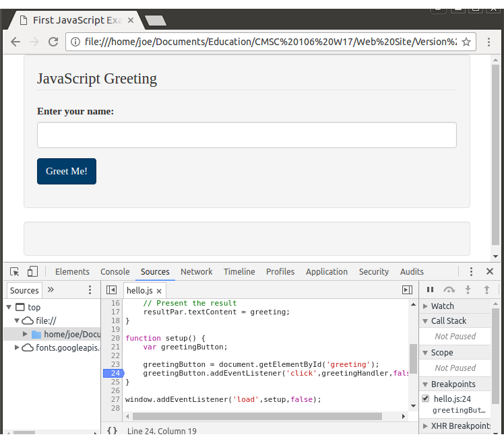The width and height of the screenshot is (504, 443).
Task: Show more navigator tabs with chevron
Action: point(51,289)
